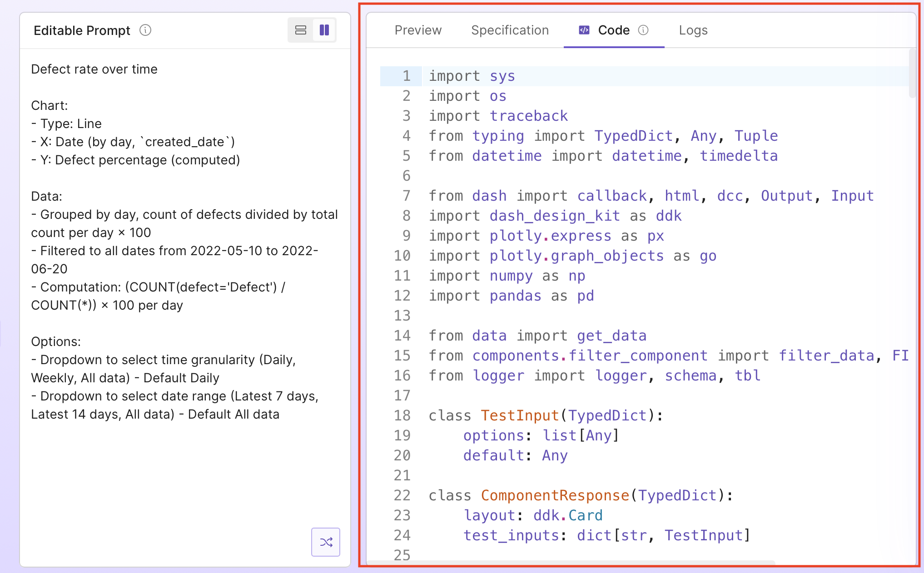The image size is (924, 573).
Task: Toggle the stacked panel layout view
Action: pos(300,30)
